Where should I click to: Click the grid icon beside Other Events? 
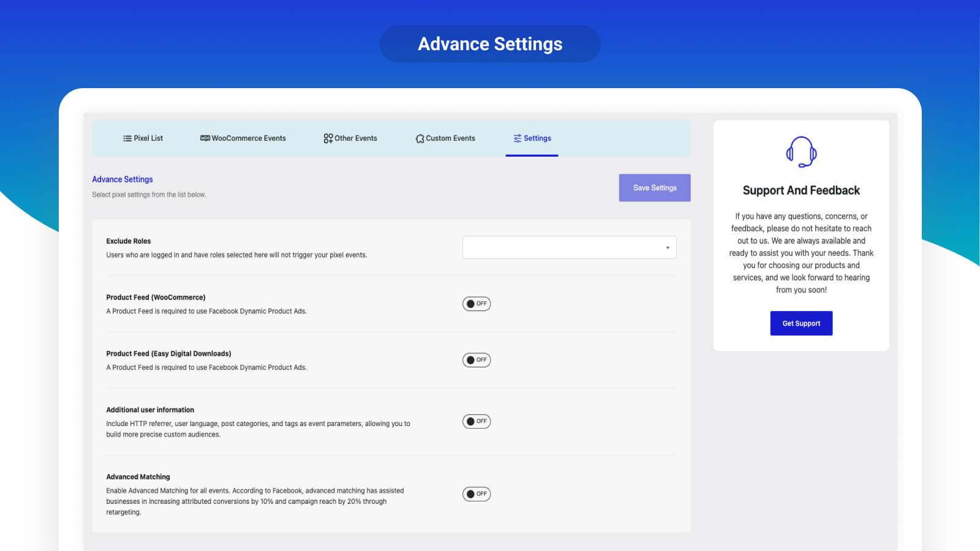[328, 138]
